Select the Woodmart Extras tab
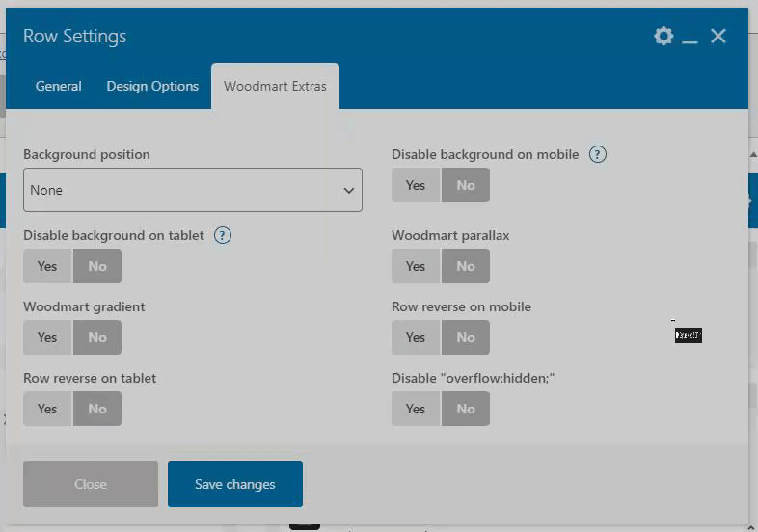Viewport: 758px width, 532px height. point(275,86)
